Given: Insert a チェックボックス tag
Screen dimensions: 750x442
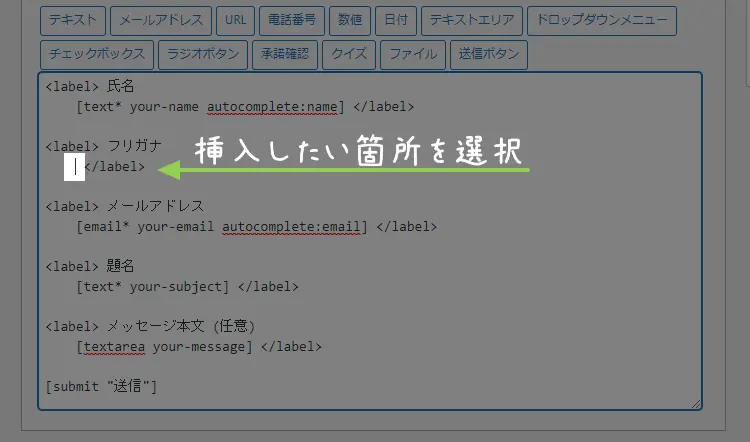Looking at the screenshot, I should [x=97, y=55].
